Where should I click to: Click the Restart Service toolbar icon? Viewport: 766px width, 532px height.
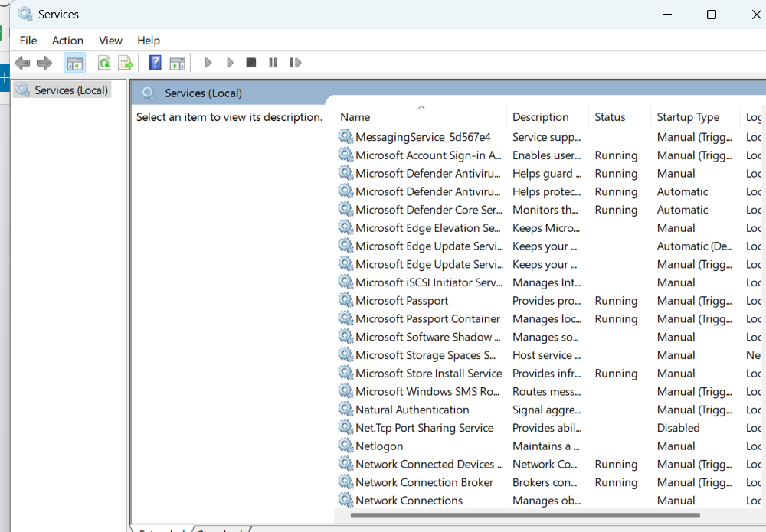click(x=296, y=63)
